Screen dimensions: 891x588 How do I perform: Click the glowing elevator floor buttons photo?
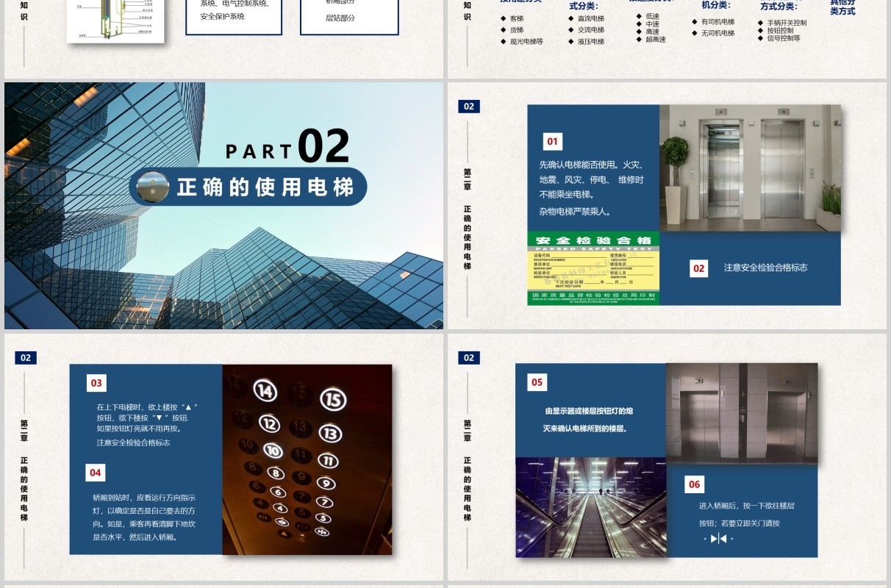[307, 459]
